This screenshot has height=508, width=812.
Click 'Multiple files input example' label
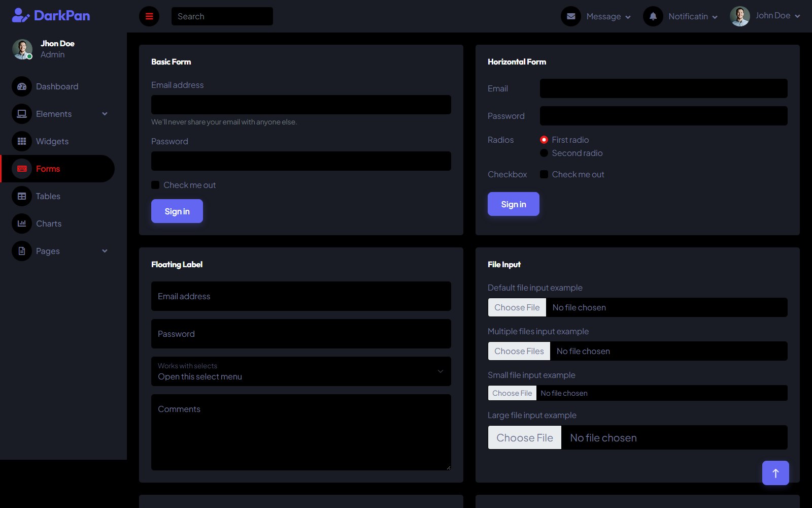point(538,331)
